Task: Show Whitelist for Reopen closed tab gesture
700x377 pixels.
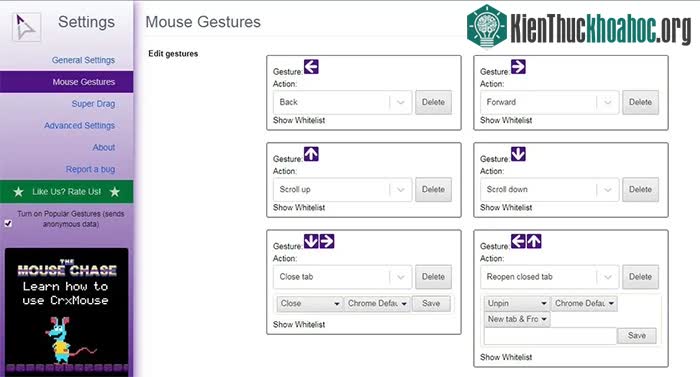Action: point(506,357)
